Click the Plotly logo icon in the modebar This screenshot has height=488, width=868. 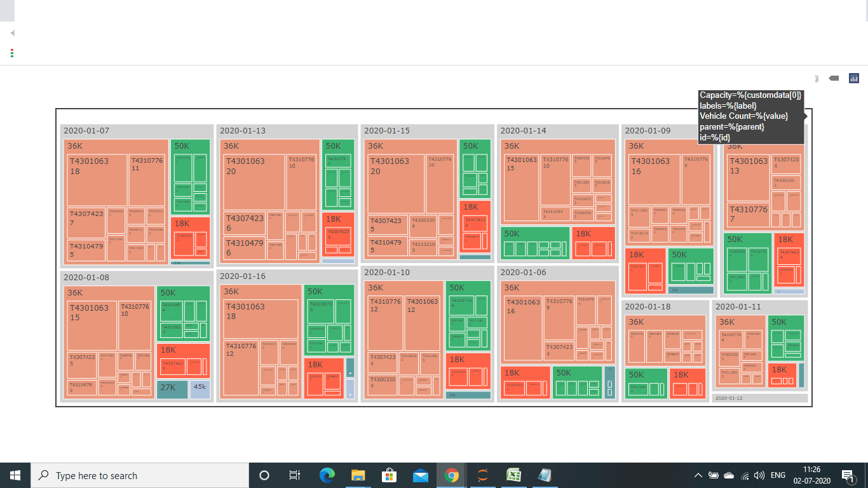pyautogui.click(x=854, y=78)
